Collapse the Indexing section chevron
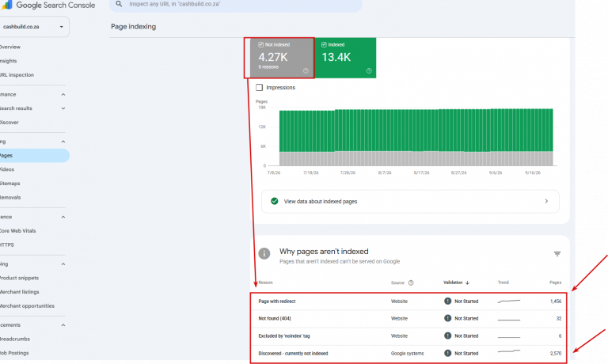 (x=63, y=142)
